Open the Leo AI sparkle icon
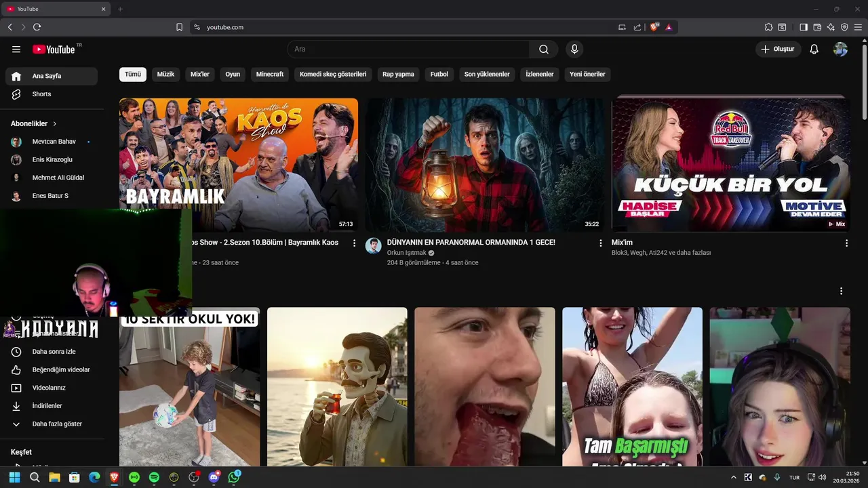This screenshot has width=868, height=488. (x=831, y=27)
